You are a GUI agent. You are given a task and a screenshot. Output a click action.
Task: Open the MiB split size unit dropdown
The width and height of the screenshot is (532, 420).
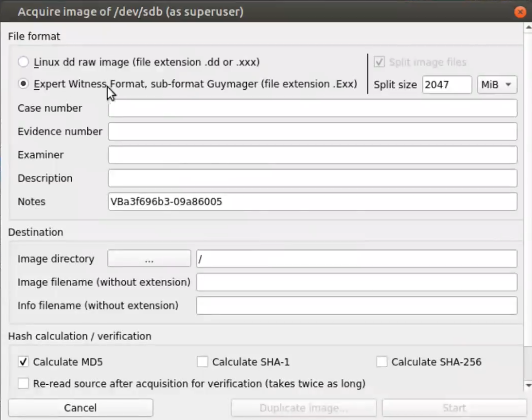coord(497,85)
